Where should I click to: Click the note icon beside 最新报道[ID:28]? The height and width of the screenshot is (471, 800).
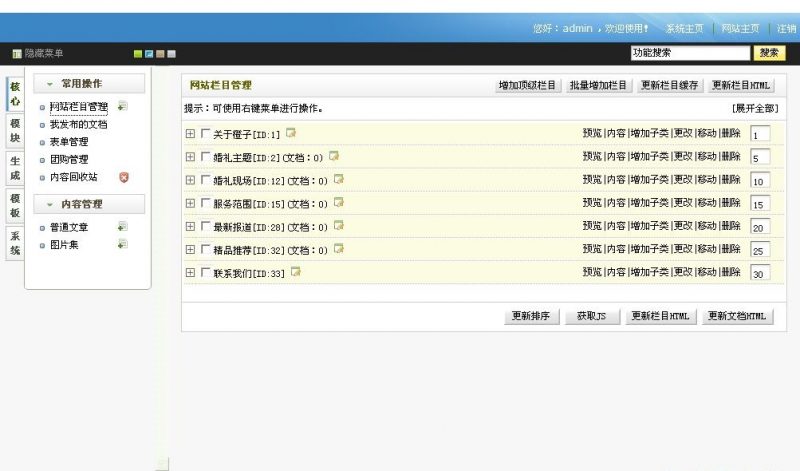click(x=339, y=226)
